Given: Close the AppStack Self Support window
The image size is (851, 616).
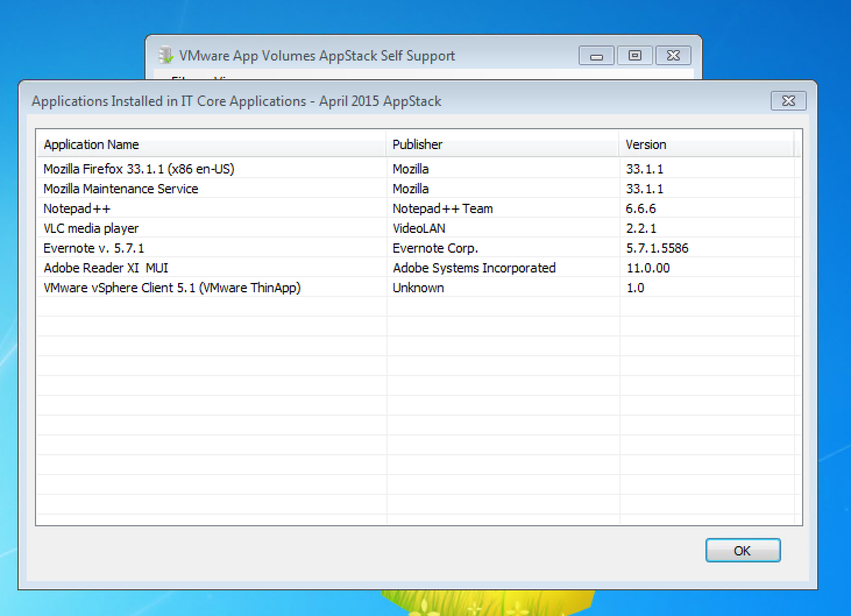Looking at the screenshot, I should coord(673,56).
